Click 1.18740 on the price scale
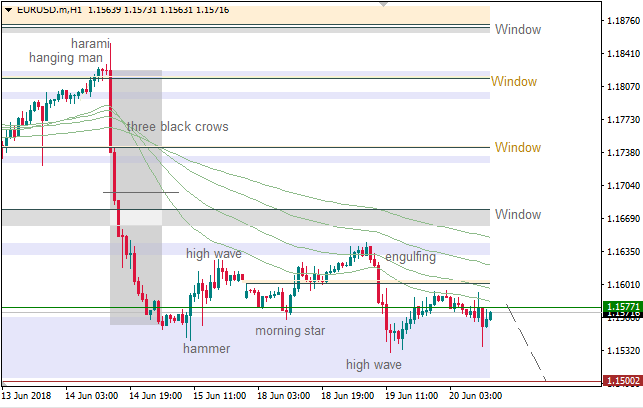 pyautogui.click(x=622, y=20)
